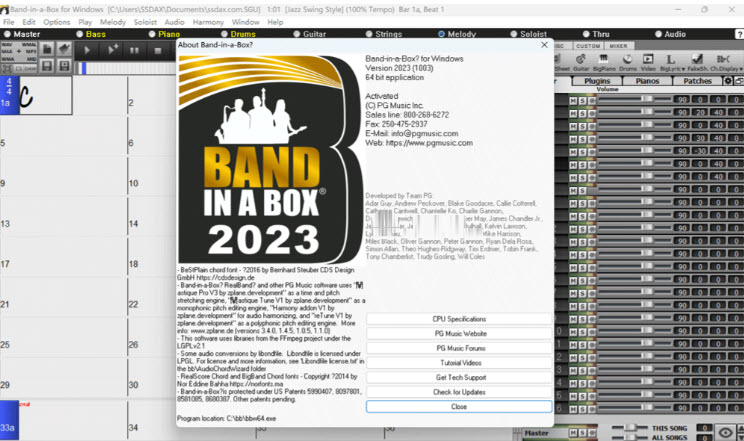The height and width of the screenshot is (441, 744).
Task: Click the PG Music Website button
Action: [458, 333]
